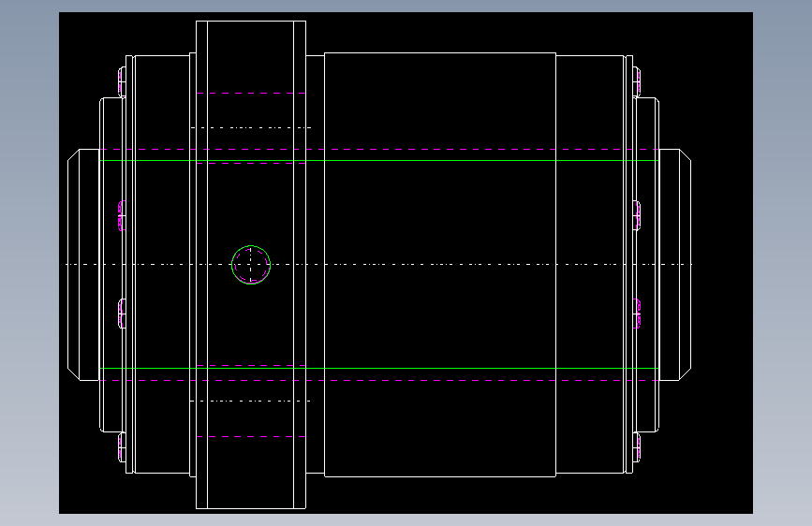Click the chamfered shaft end on the right
Viewport: 812px width, 526px height.
[675, 265]
